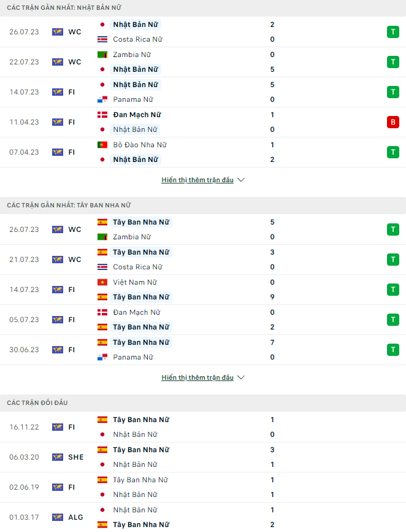The width and height of the screenshot is (406, 532).
Task: Expand more Japan matches via the first 'Hiển thị thêm trận đấu' chevron
Action: (241, 180)
